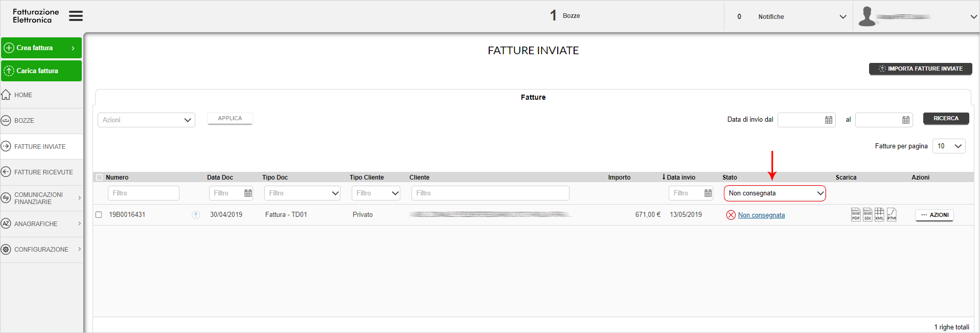Click the Home house icon

(x=6, y=95)
